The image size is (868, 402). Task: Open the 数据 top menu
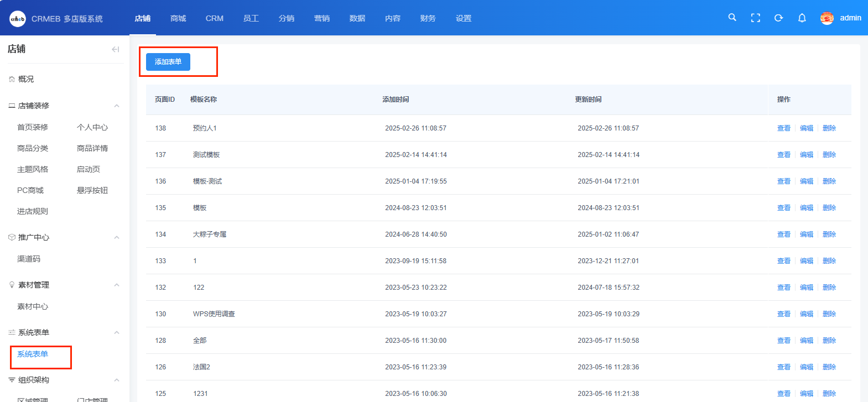pos(357,18)
